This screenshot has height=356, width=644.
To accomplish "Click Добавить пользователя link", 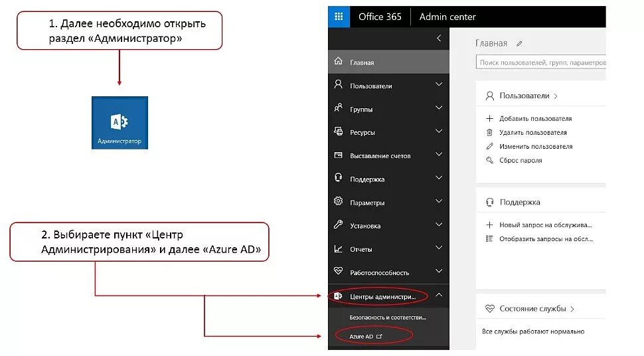I will coord(536,118).
